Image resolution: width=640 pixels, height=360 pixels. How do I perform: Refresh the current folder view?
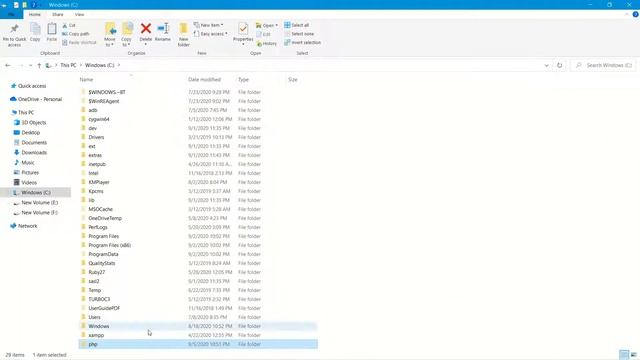click(x=560, y=65)
